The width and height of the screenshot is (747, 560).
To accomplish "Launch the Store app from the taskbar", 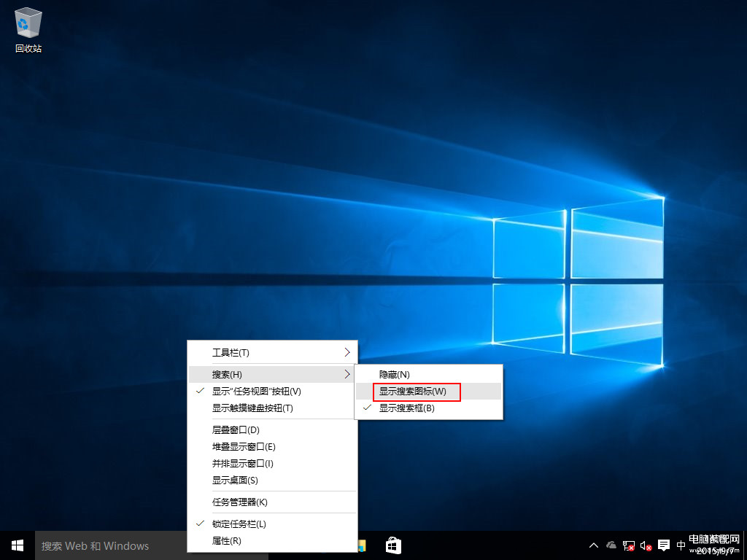I will point(393,545).
